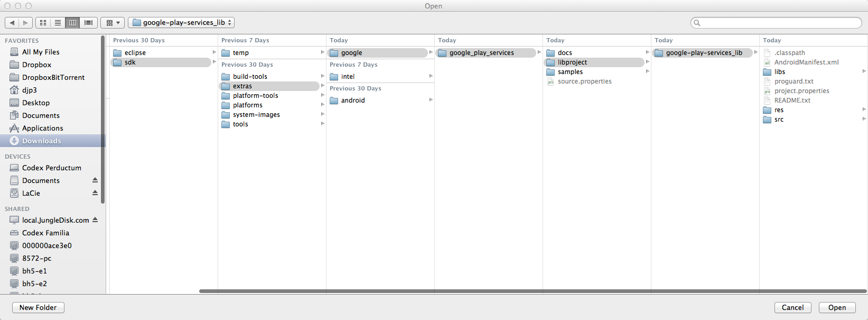
Task: Click the New Folder button
Action: 38,307
